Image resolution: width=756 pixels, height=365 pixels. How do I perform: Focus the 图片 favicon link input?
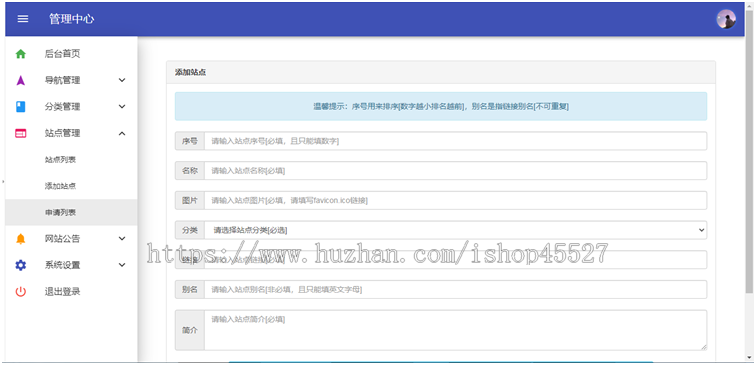455,201
